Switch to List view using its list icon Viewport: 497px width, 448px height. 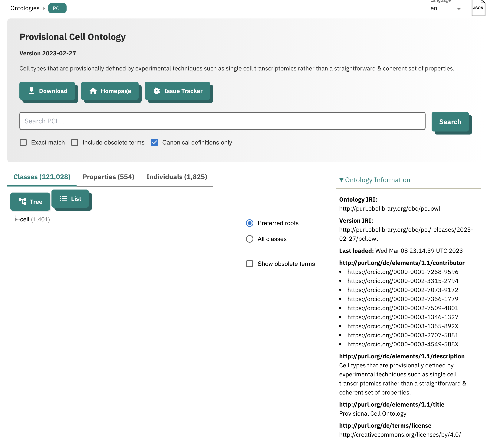point(63,199)
